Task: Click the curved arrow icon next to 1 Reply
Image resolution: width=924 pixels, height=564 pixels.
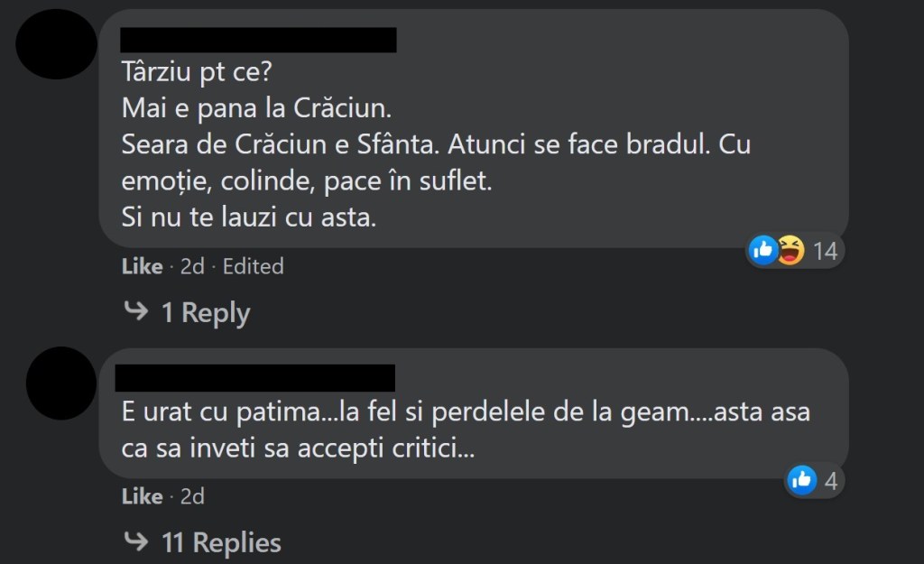Action: pos(136,312)
